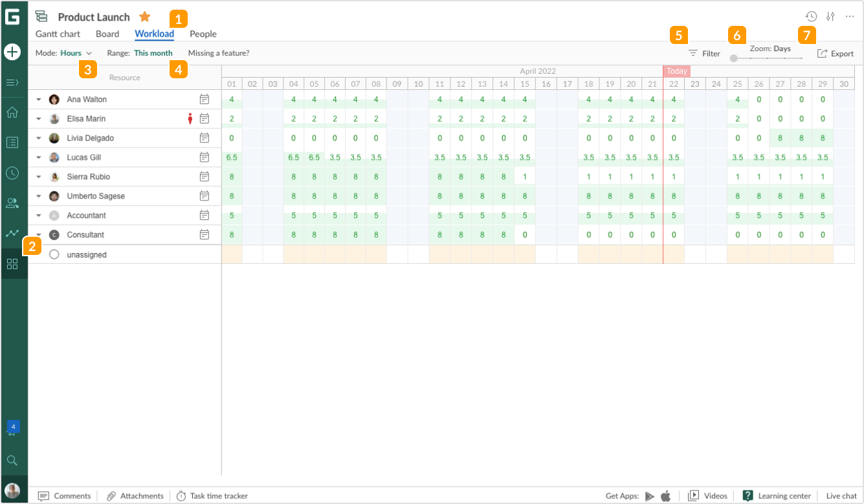Toggle the favorite star for Product Launch
This screenshot has width=864, height=504.
145,16
